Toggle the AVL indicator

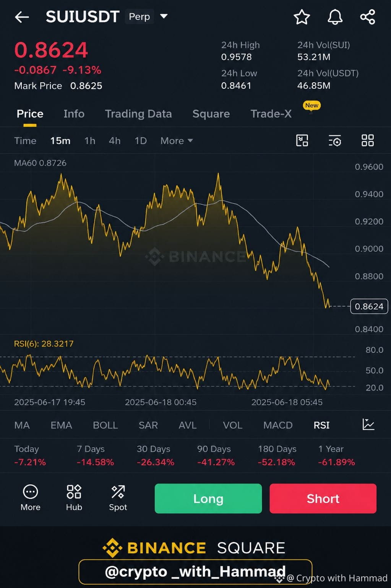pos(187,425)
